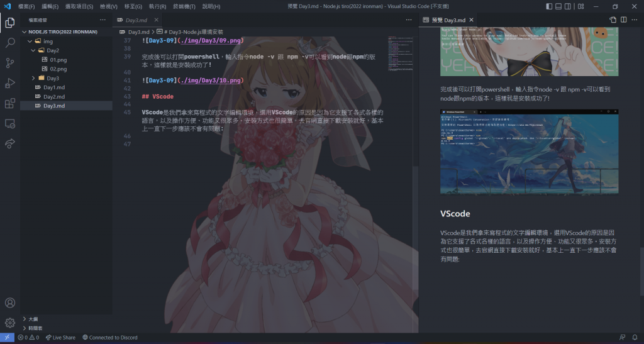
Task: Open the Help menu (說明)
Action: [x=211, y=6]
